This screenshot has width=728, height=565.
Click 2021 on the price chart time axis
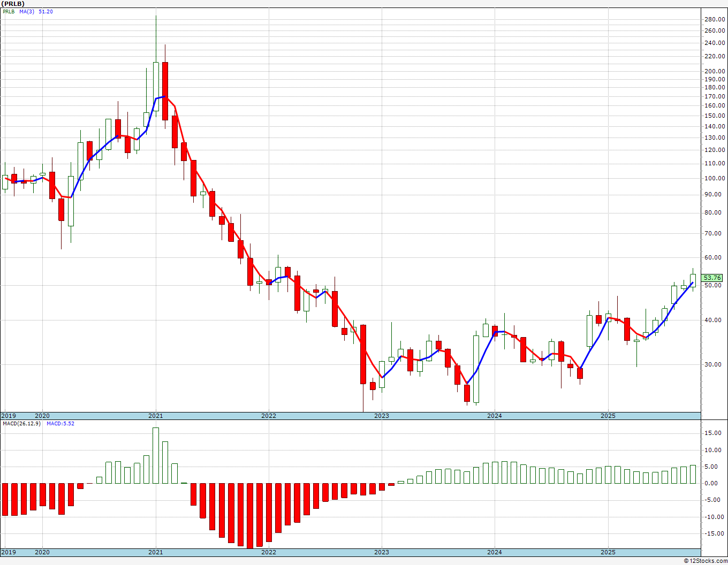(x=155, y=416)
